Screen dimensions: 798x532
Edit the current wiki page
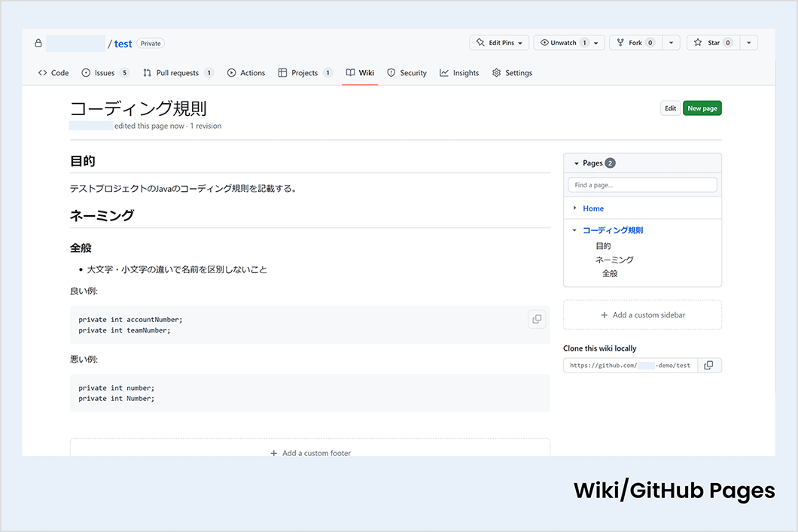click(x=670, y=108)
